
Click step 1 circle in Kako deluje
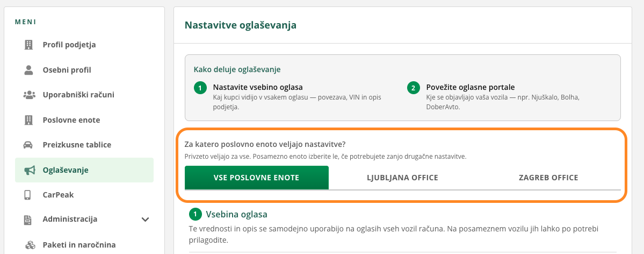point(200,88)
